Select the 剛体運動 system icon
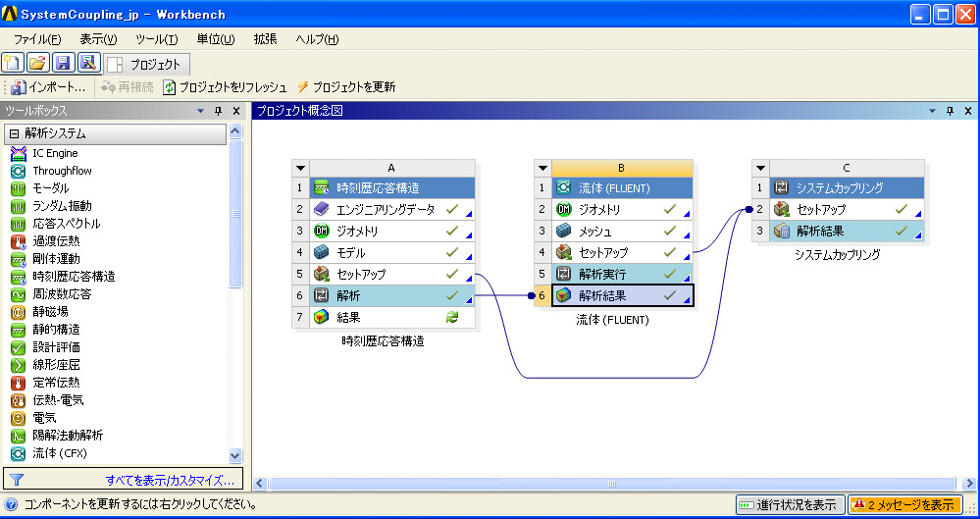Screen dimensions: 980x519 pos(18,259)
